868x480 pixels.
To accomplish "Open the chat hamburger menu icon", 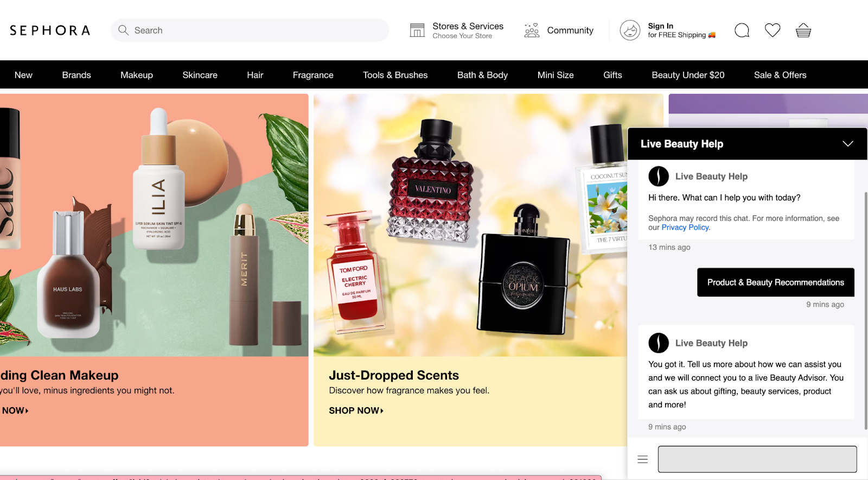I will [643, 459].
